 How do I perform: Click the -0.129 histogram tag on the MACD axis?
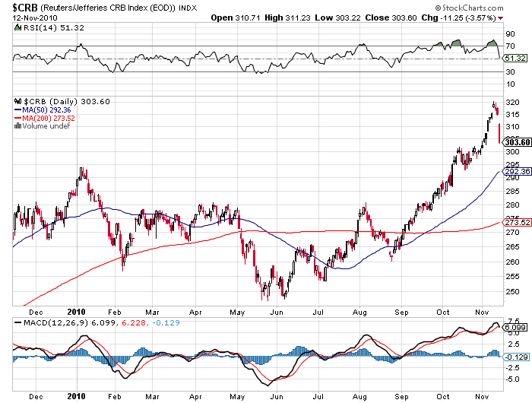516,357
